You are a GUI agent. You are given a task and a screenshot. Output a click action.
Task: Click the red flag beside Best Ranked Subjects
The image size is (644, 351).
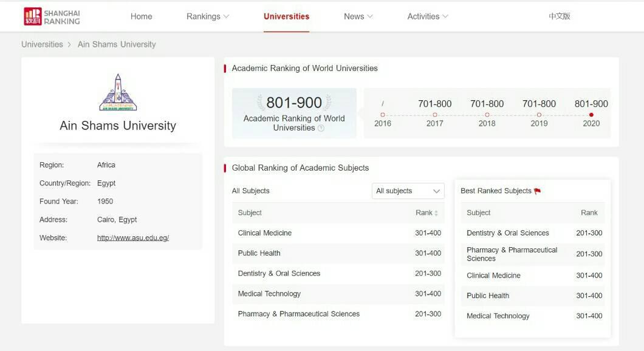(x=537, y=191)
